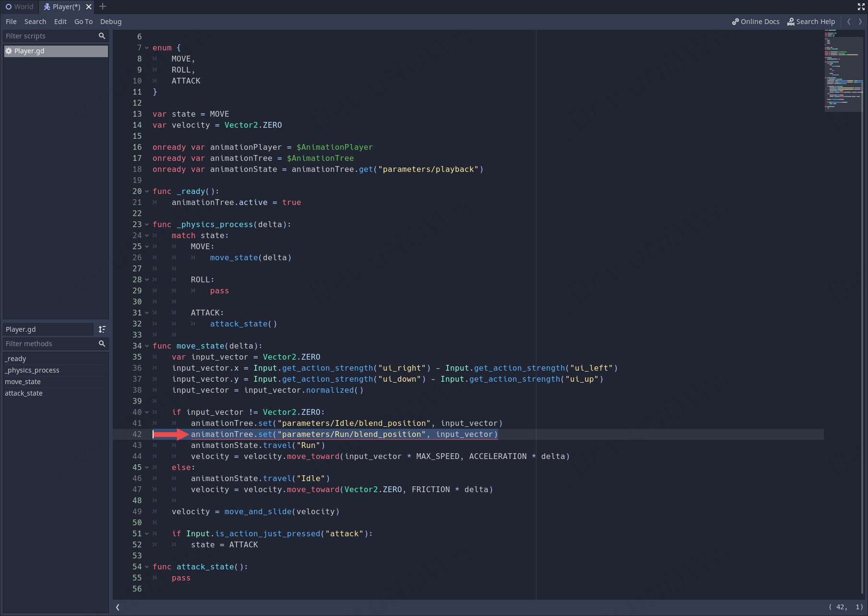868x616 pixels.
Task: Click the "ui_down" string
Action: click(400, 379)
